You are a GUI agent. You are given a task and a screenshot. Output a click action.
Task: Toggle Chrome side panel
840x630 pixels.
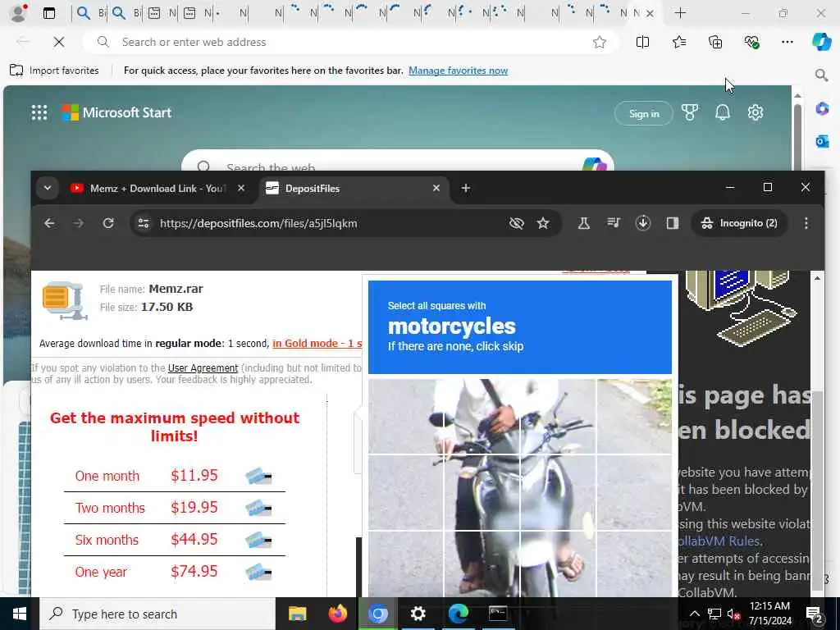point(673,223)
